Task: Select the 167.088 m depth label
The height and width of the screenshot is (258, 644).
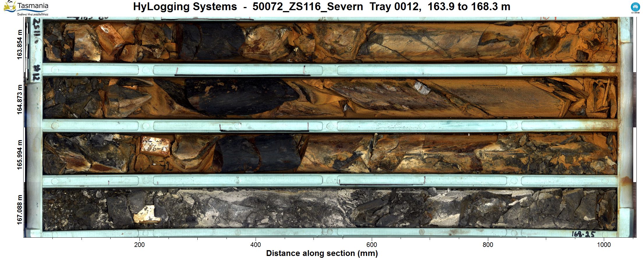Action: click(x=20, y=210)
